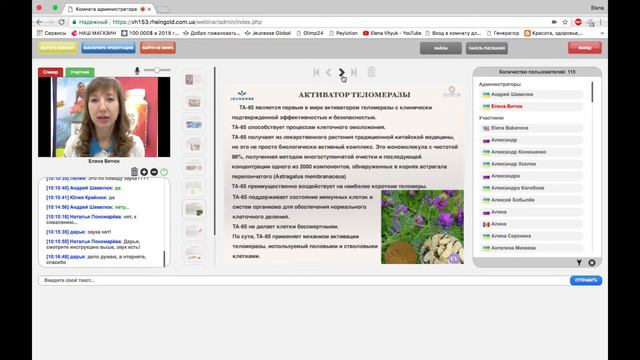Click the orange-red button in top toolbar

[158, 48]
